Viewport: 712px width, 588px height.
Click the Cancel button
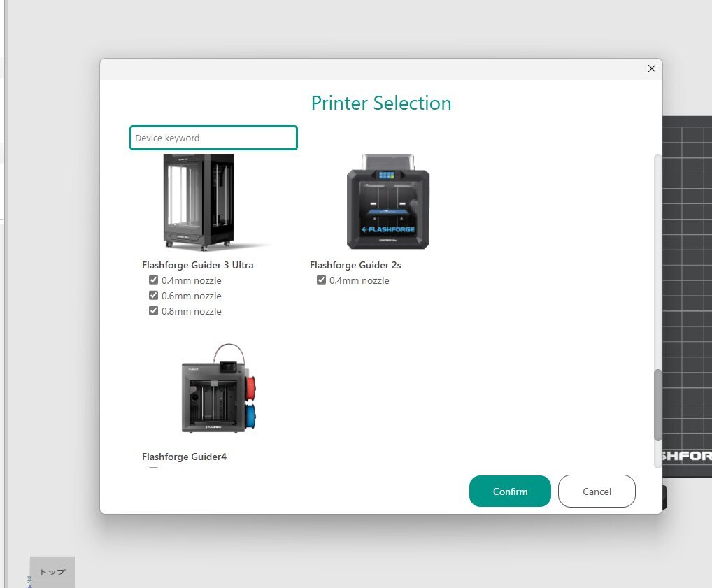(x=597, y=492)
